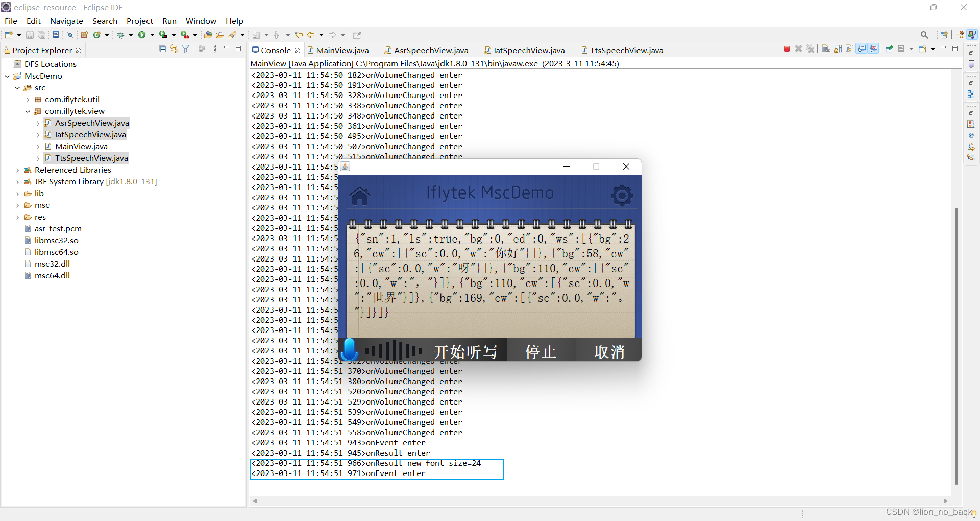This screenshot has width=980, height=521.
Task: Expand the JRE System Library node
Action: point(17,182)
